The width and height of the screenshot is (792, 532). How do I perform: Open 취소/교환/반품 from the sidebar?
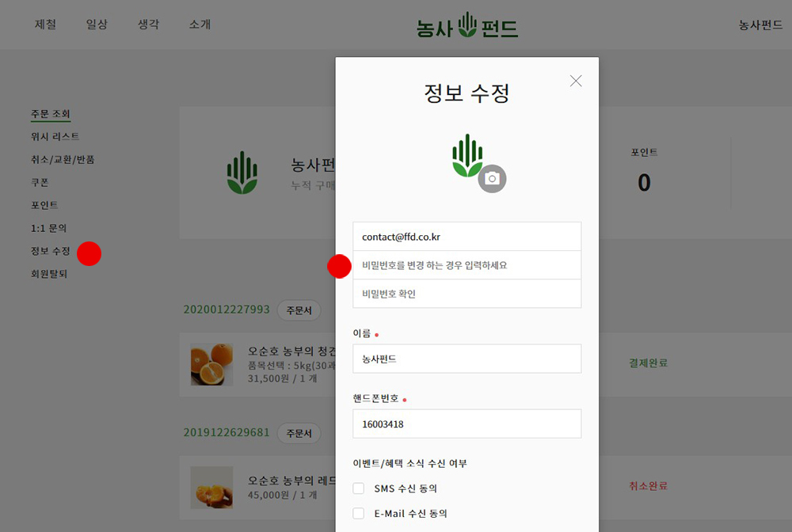(63, 159)
